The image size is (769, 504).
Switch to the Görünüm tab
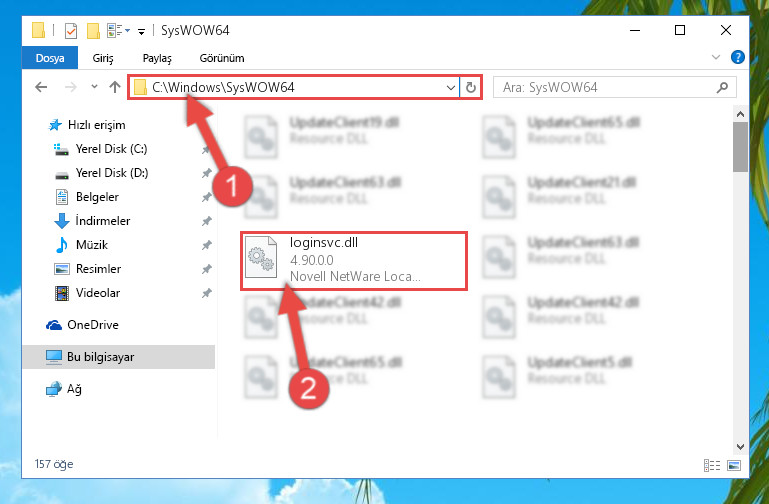(x=221, y=58)
